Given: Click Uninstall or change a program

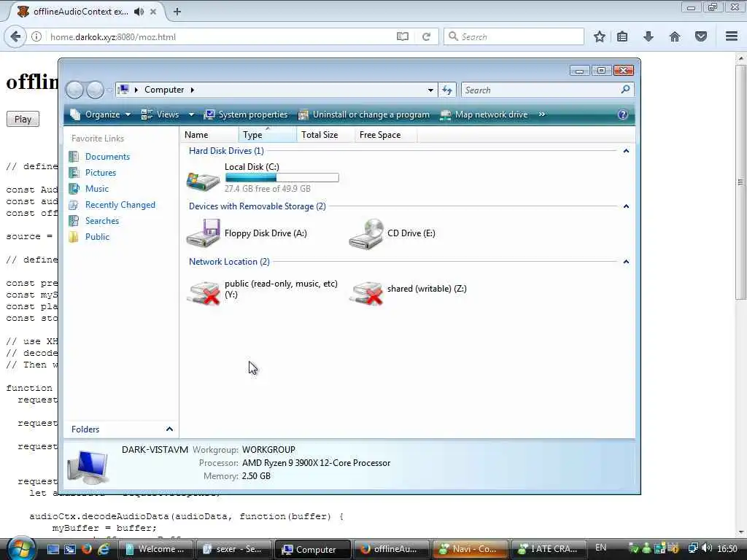Looking at the screenshot, I should (364, 114).
